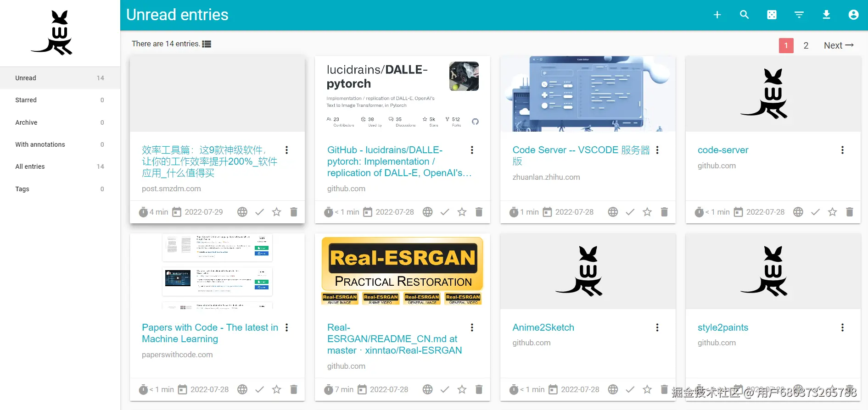This screenshot has width=868, height=410.
Task: Delete the Code Server VSCODE entry
Action: pos(664,212)
